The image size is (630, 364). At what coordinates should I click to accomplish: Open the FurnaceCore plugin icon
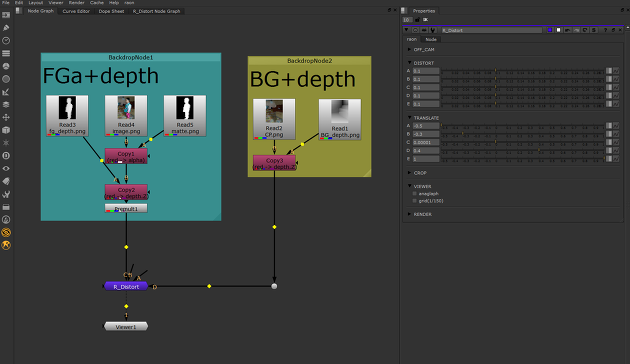[x=6, y=220]
